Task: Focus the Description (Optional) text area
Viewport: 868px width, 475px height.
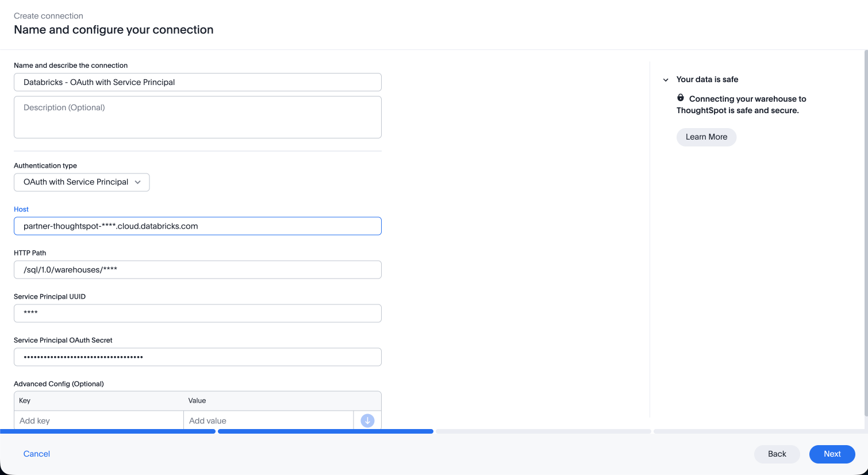Action: (x=198, y=117)
